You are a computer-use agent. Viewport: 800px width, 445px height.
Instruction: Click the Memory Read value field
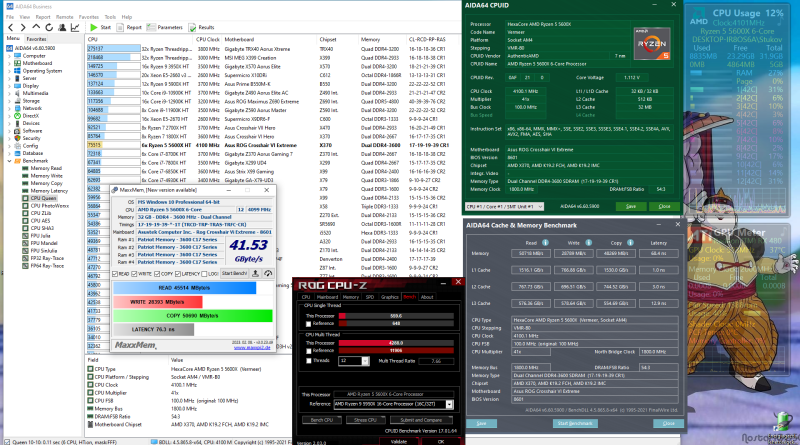531,253
